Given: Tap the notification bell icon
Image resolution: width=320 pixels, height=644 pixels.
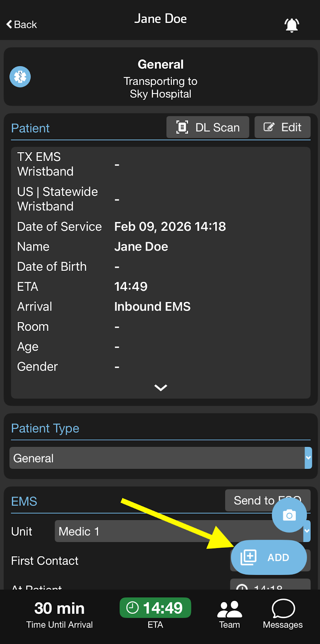Looking at the screenshot, I should [292, 25].
